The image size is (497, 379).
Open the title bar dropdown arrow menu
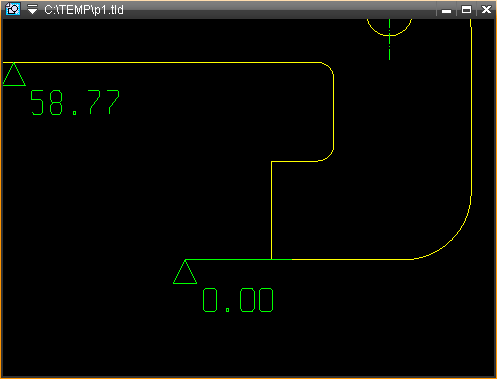pos(32,9)
